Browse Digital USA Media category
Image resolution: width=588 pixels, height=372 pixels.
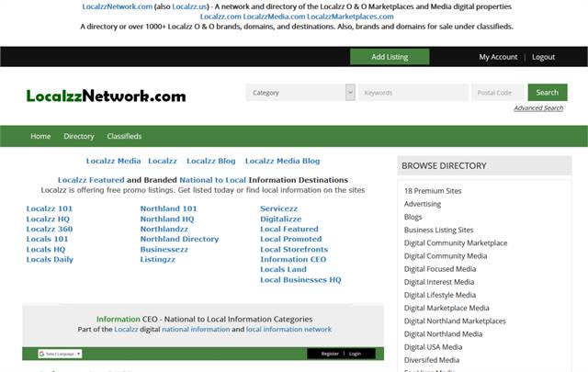pos(433,347)
